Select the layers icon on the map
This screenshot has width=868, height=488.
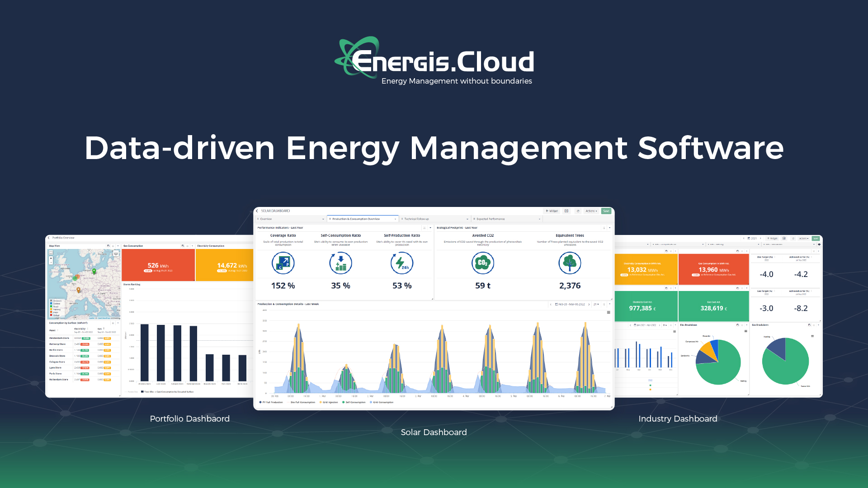[116, 253]
